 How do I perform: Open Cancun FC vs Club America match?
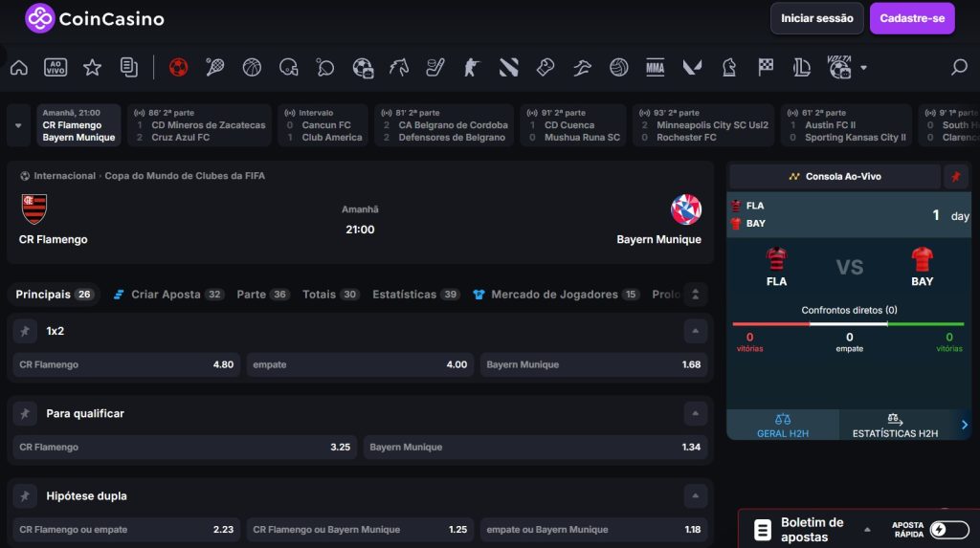(x=323, y=125)
